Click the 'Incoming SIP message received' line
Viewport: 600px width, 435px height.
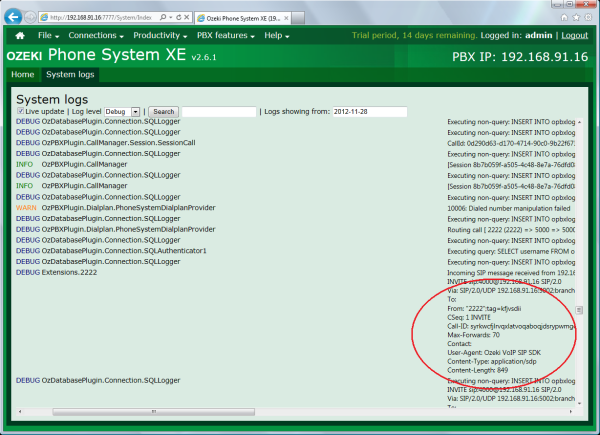coord(511,273)
